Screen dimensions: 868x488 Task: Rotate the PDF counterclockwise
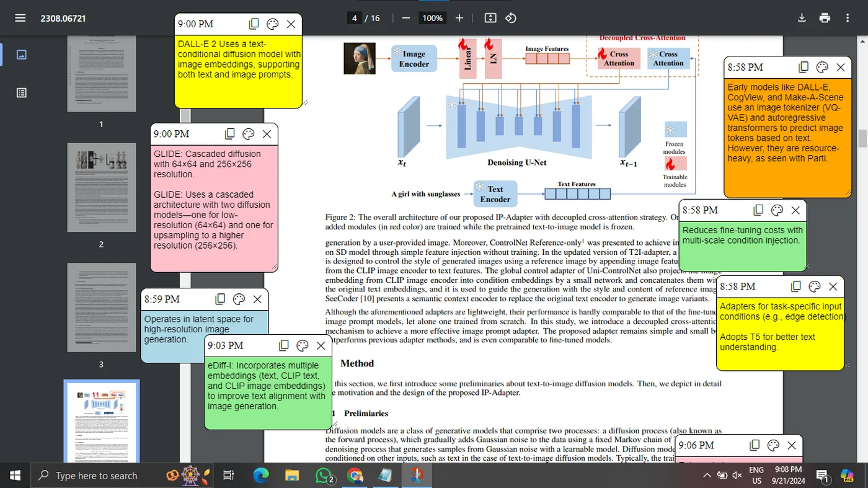(x=510, y=18)
